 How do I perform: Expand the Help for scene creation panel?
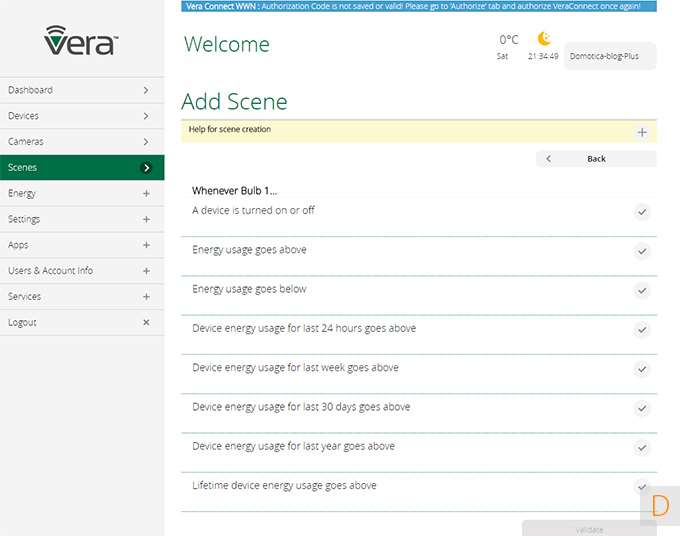click(x=642, y=132)
